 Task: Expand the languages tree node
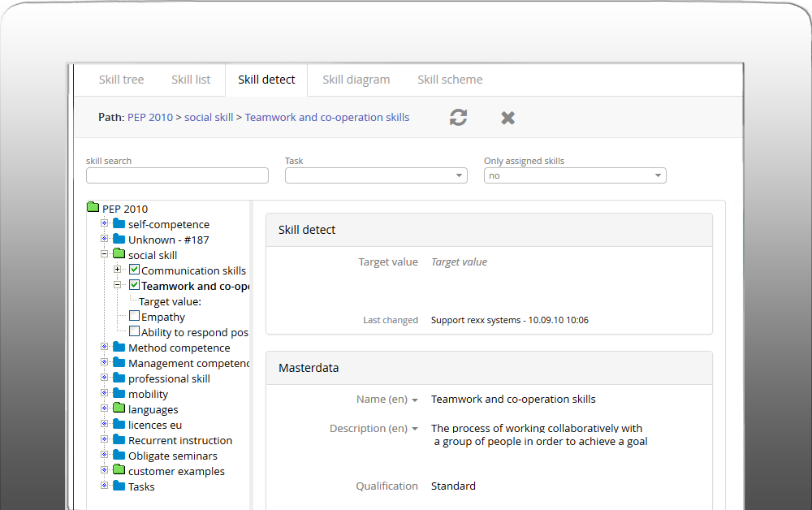click(104, 408)
